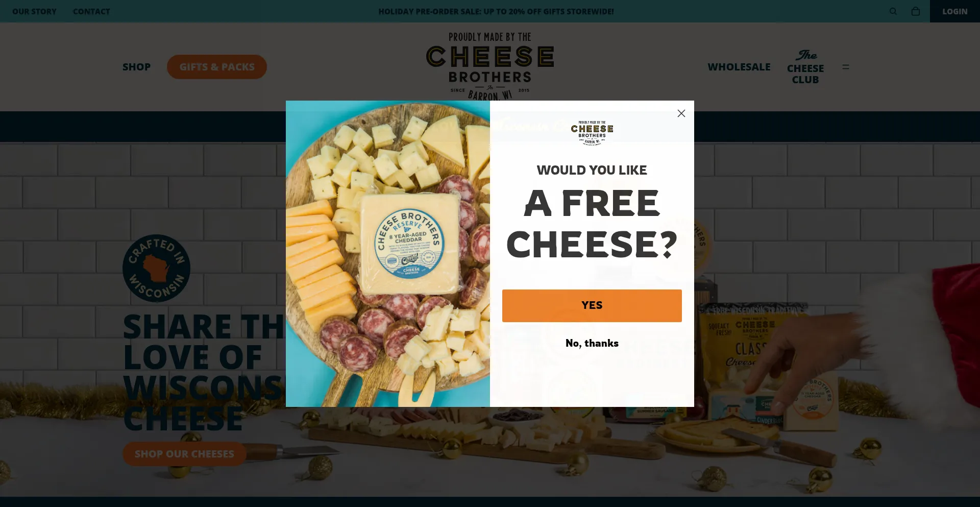Open the shopping bag cart icon
The image size is (980, 507).
916,11
